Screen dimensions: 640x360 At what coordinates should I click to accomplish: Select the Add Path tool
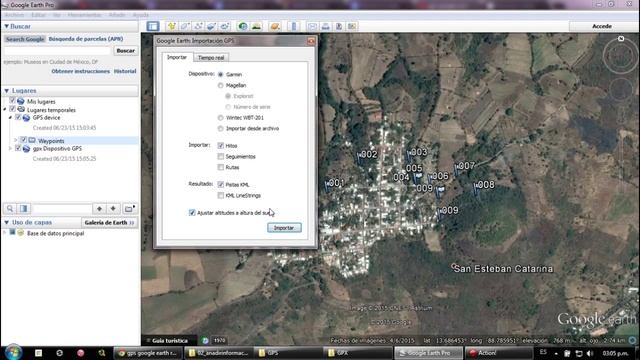pos(198,26)
